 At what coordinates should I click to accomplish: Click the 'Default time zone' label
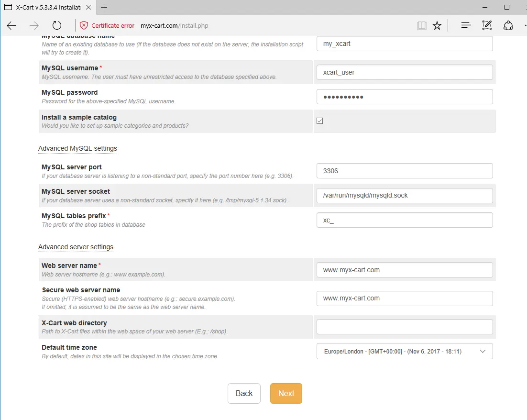[x=69, y=347]
